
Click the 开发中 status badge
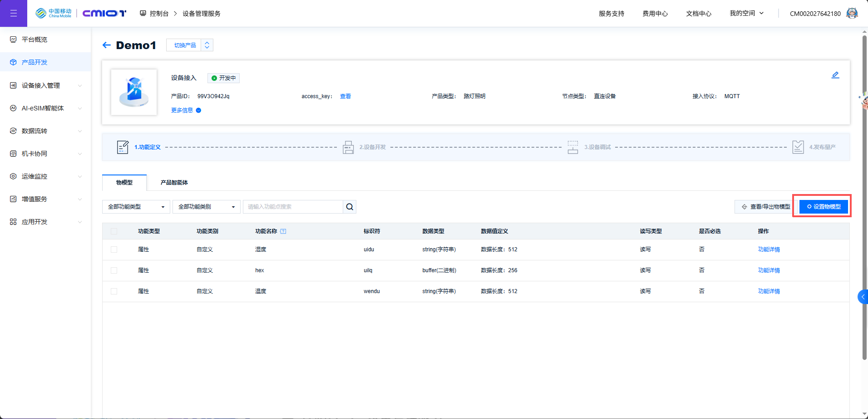tap(224, 78)
